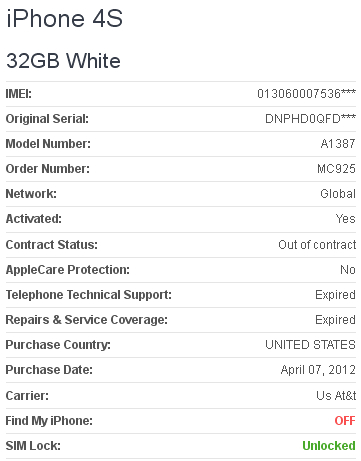The height and width of the screenshot is (461, 361).
Task: Click the Find My iPhone label
Action: click(49, 421)
